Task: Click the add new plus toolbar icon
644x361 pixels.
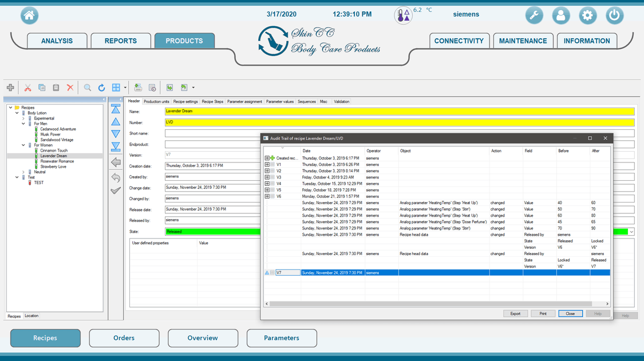Action: point(11,88)
